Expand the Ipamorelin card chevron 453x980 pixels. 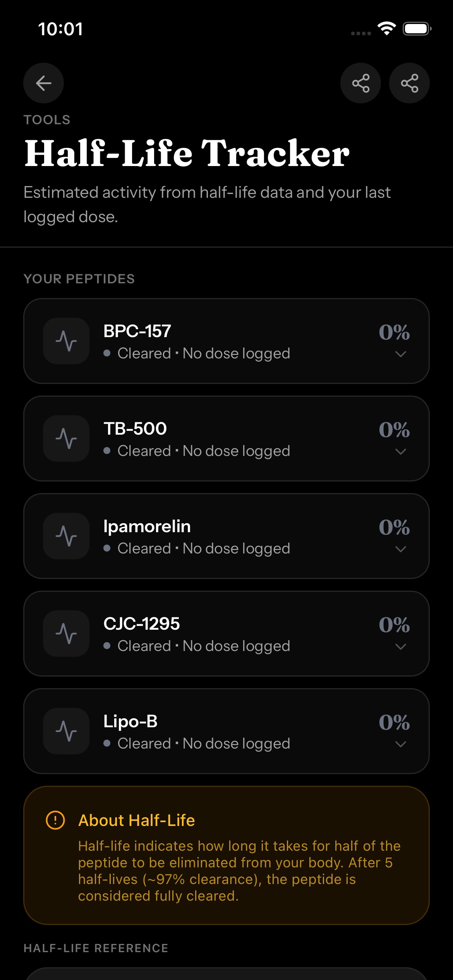pos(401,549)
